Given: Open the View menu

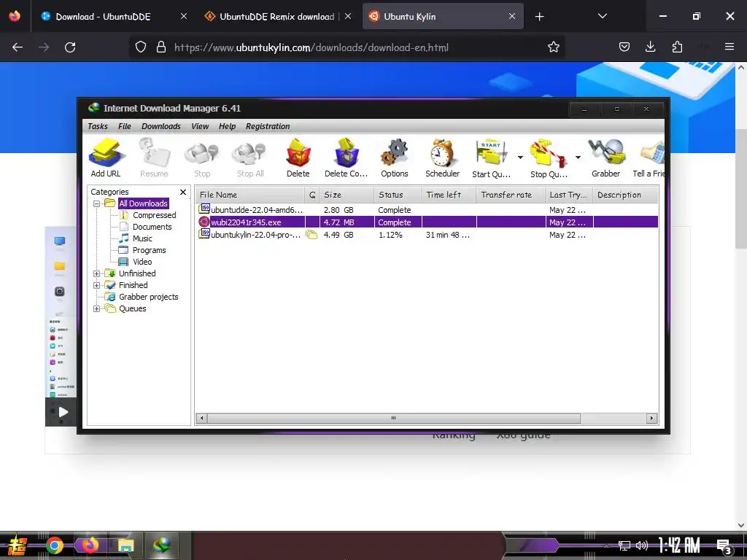Looking at the screenshot, I should [200, 126].
